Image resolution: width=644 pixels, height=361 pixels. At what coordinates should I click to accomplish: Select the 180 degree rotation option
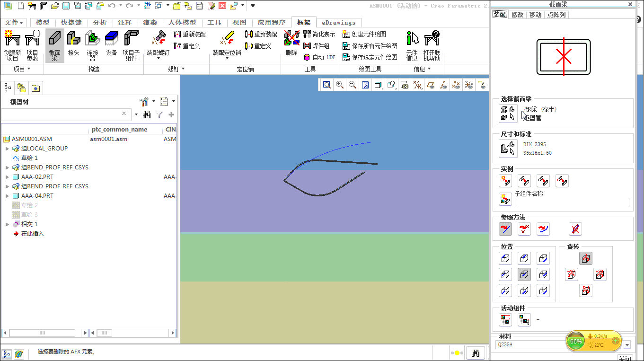point(586,291)
